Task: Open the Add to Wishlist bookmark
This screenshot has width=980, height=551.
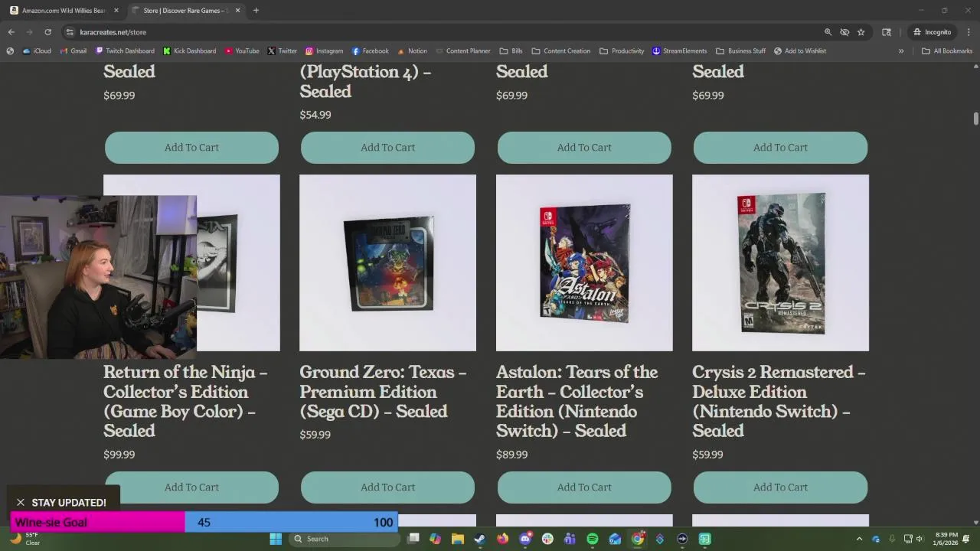Action: (x=800, y=51)
